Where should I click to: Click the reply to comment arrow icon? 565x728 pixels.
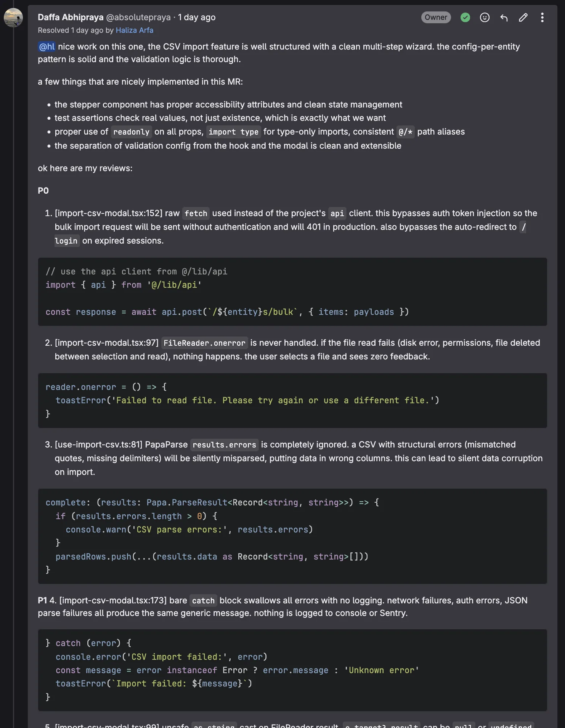504,18
